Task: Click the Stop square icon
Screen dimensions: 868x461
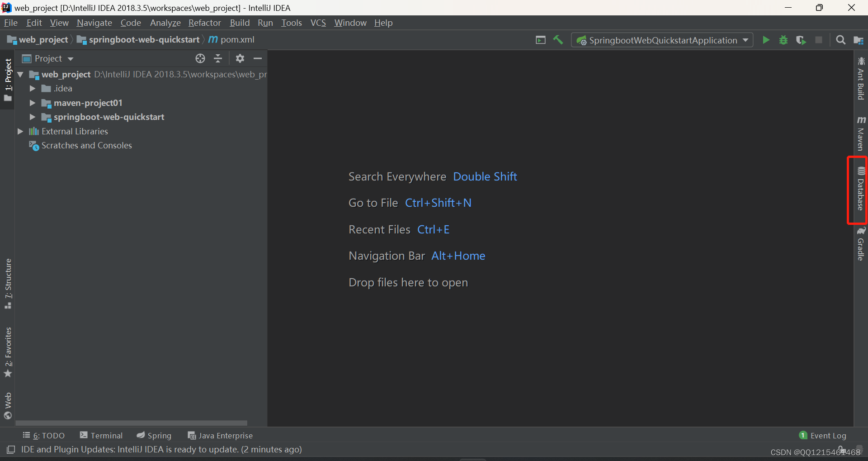Action: tap(819, 40)
